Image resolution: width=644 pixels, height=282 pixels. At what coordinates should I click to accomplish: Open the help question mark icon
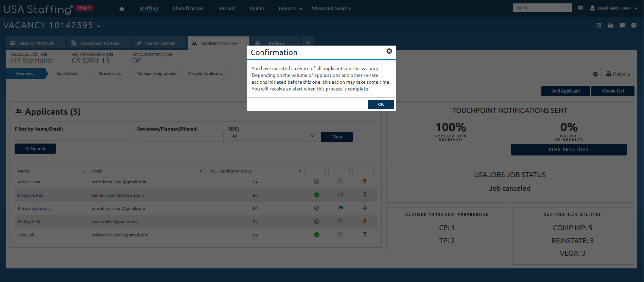click(634, 25)
